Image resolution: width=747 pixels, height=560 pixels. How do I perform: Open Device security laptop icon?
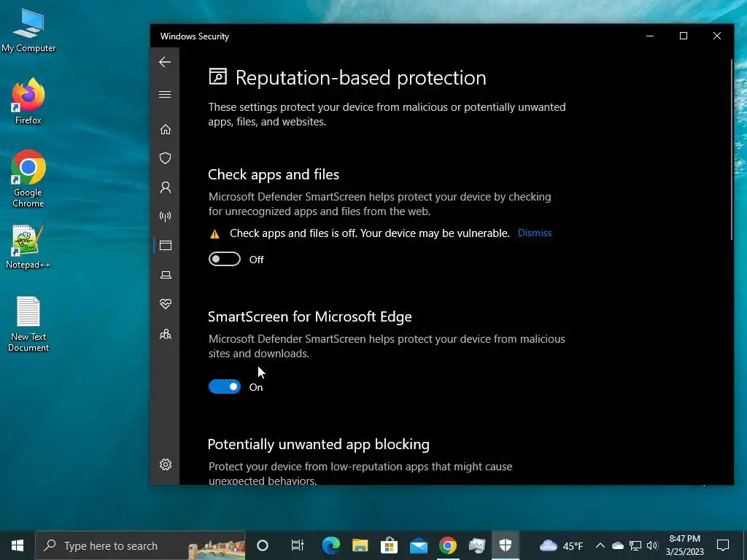point(166,275)
